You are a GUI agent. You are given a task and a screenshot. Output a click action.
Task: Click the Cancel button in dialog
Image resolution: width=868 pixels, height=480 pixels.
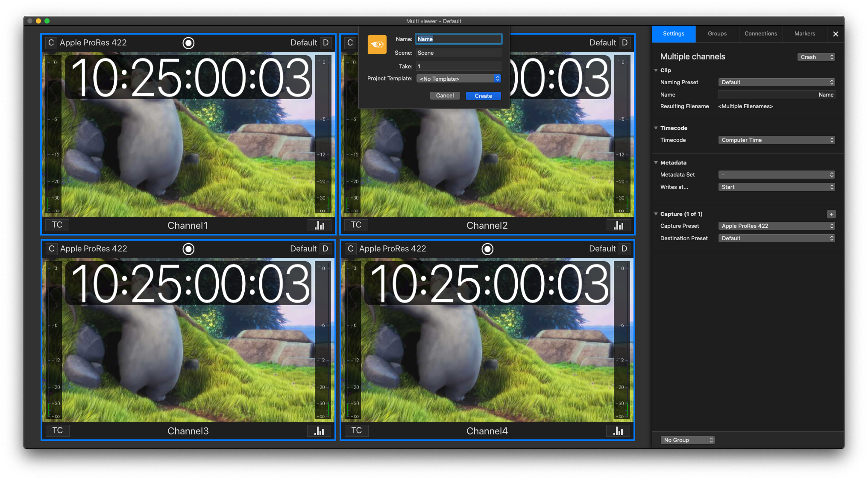tap(445, 96)
